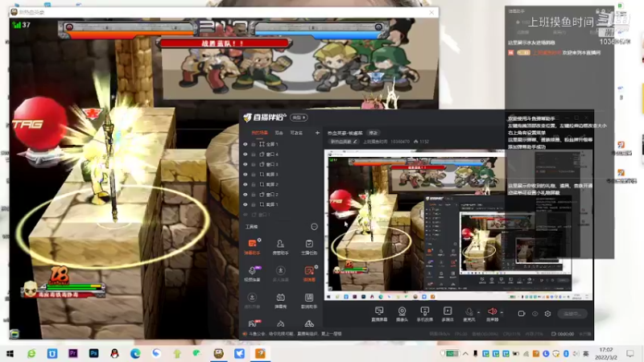Image resolution: width=644 pixels, height=362 pixels.
Task: Add 手机投屏 phone mirroring source
Action: 425,315
